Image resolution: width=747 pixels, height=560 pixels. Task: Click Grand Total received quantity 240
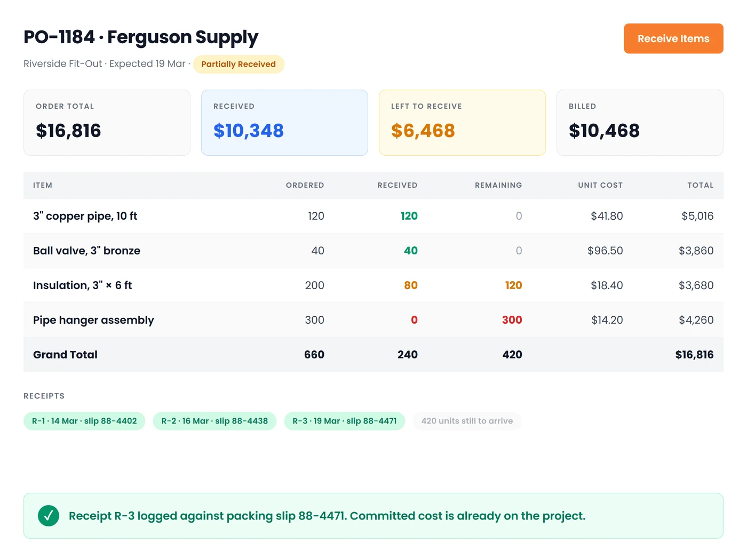408,355
